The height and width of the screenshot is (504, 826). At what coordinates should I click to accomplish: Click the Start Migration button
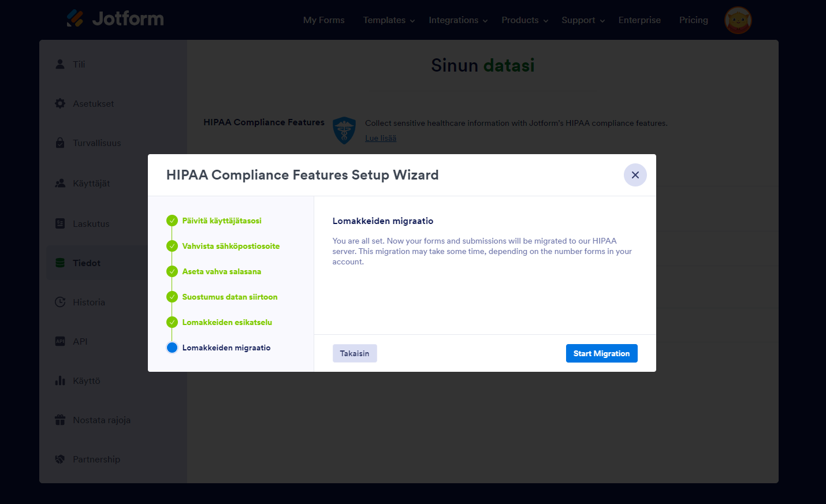click(602, 353)
